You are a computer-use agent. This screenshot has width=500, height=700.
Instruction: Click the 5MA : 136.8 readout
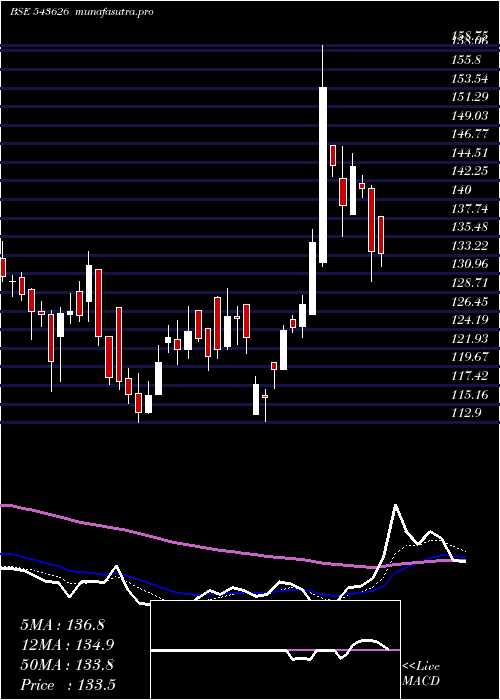(62, 625)
